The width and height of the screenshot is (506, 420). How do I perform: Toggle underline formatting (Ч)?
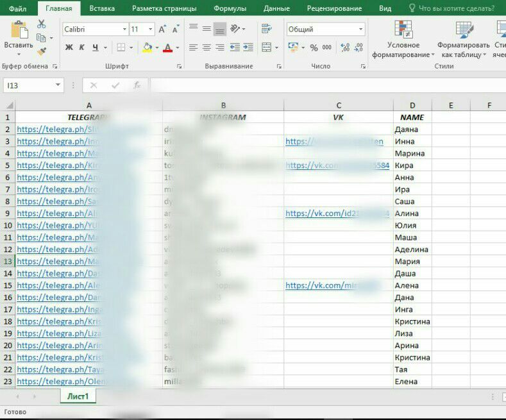click(x=95, y=47)
